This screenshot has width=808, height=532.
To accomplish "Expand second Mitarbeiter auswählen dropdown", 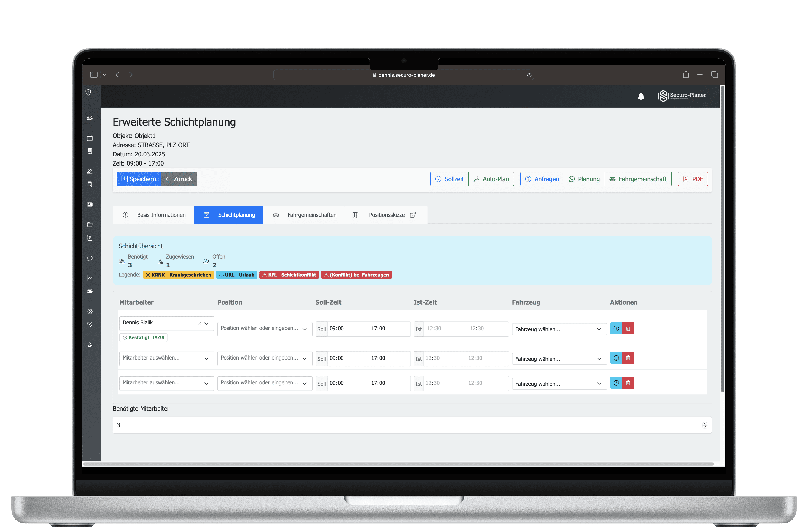I will 166,358.
